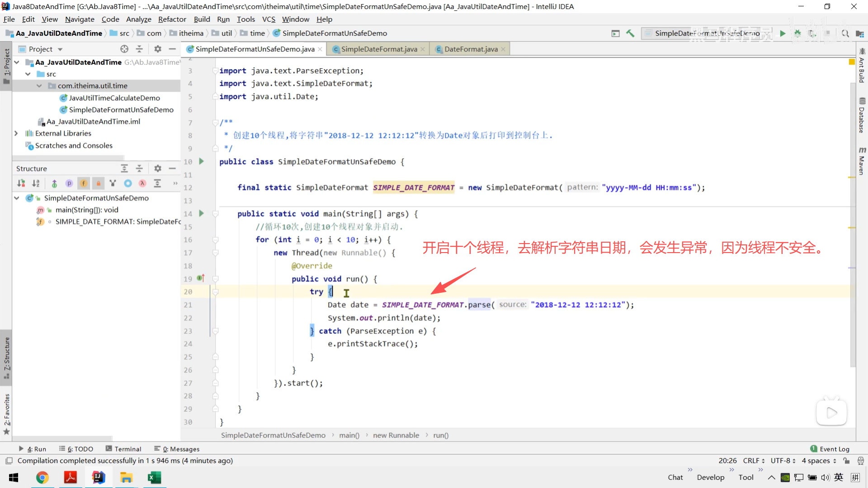Sort structure alphabetically
The width and height of the screenshot is (868, 488).
click(x=36, y=183)
